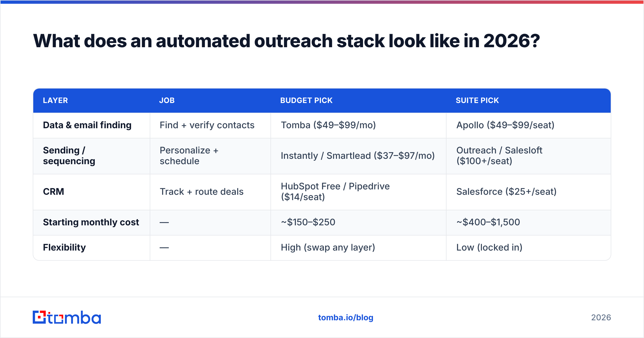Click the dash in the Flexibility row
644x338 pixels.
164,248
